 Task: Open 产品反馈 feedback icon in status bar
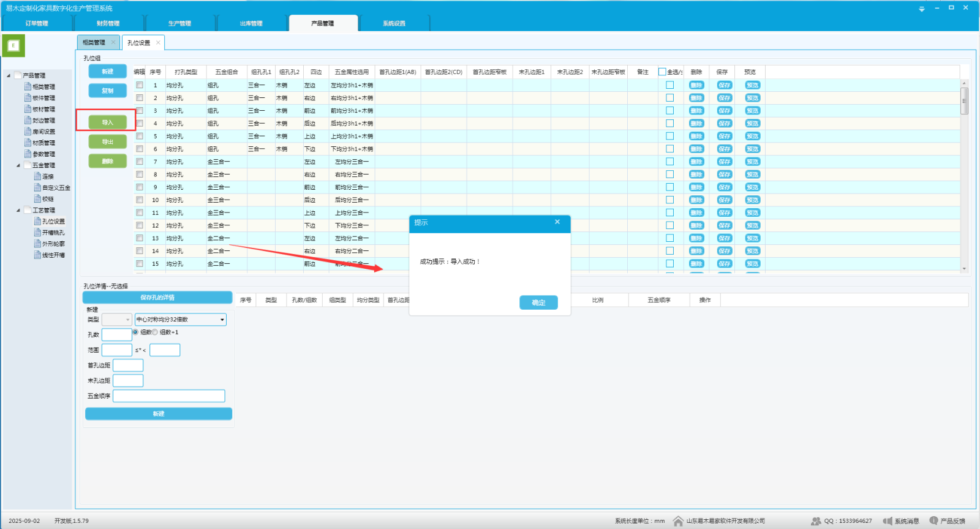click(x=933, y=520)
